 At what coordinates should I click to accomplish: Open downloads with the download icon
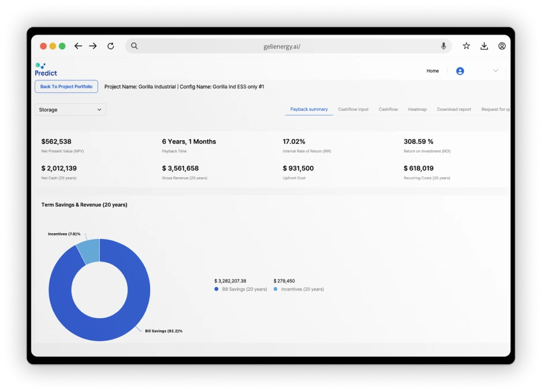tap(484, 46)
